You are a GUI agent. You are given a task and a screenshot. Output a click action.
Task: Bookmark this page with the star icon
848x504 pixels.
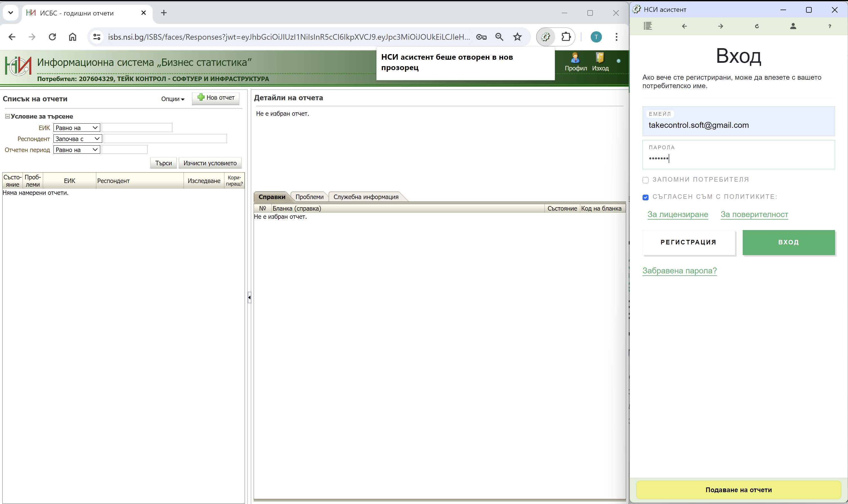[x=517, y=37]
